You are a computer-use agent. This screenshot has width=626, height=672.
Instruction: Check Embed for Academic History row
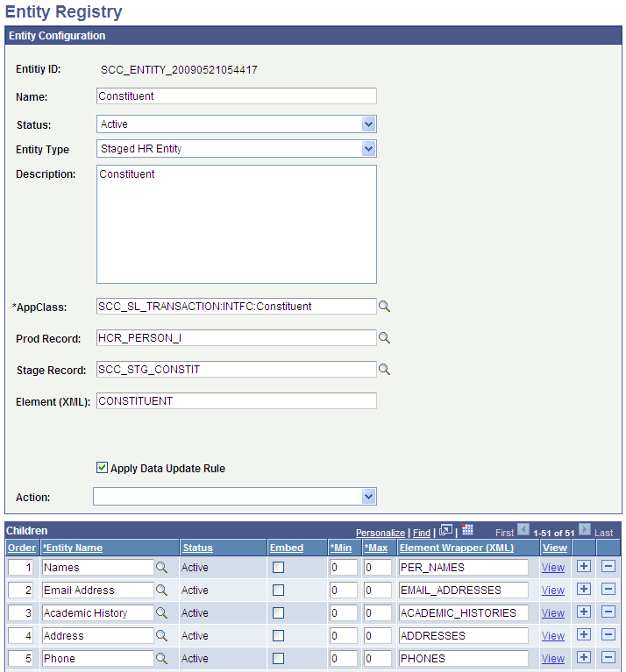pos(278,612)
